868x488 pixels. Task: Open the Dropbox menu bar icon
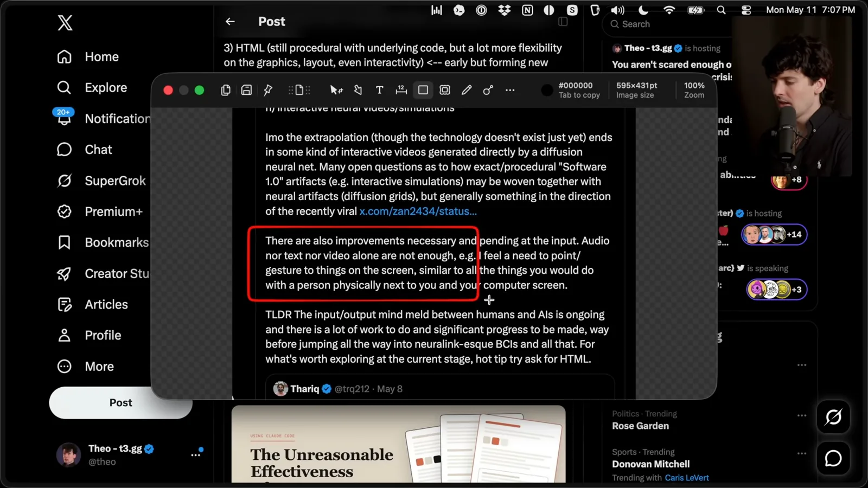click(505, 10)
